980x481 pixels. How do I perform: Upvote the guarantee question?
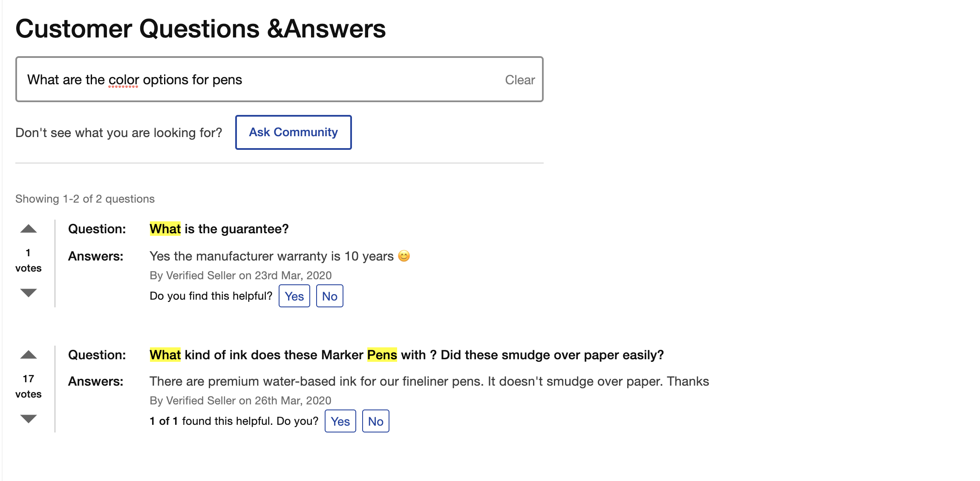29,229
